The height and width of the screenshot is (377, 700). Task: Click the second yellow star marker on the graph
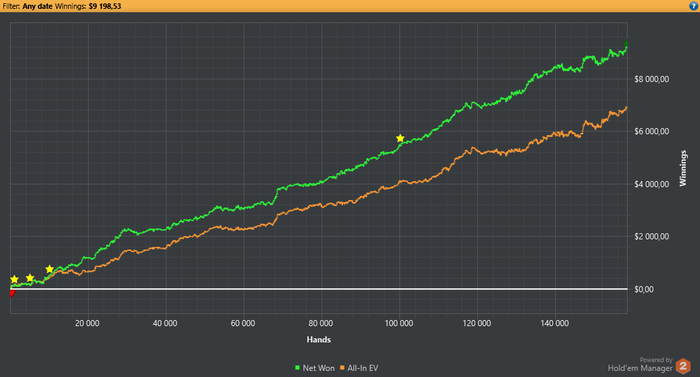point(30,278)
